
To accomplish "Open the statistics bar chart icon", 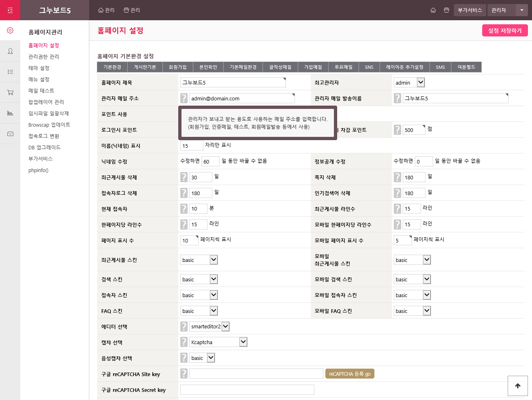I will [10, 113].
